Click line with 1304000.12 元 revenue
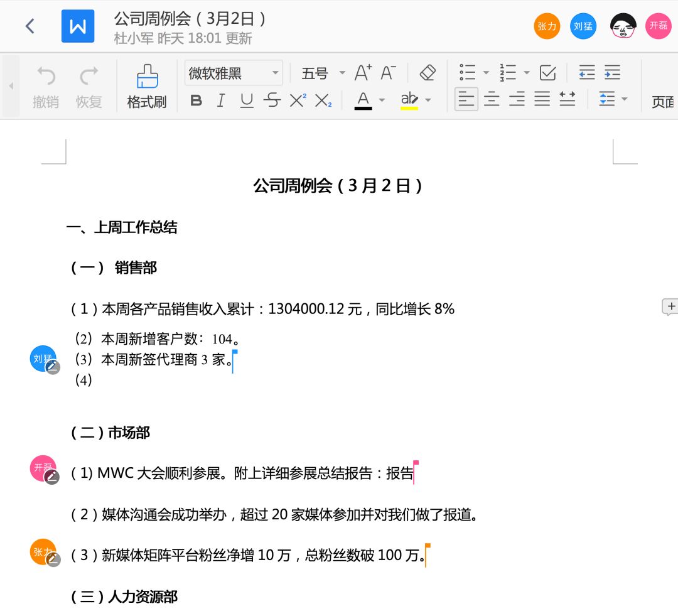 [x=262, y=309]
